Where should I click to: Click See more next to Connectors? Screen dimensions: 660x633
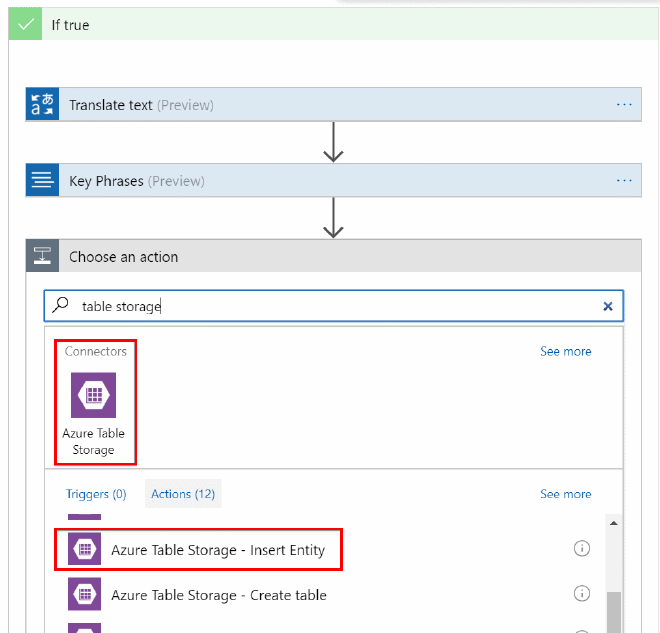(x=565, y=351)
